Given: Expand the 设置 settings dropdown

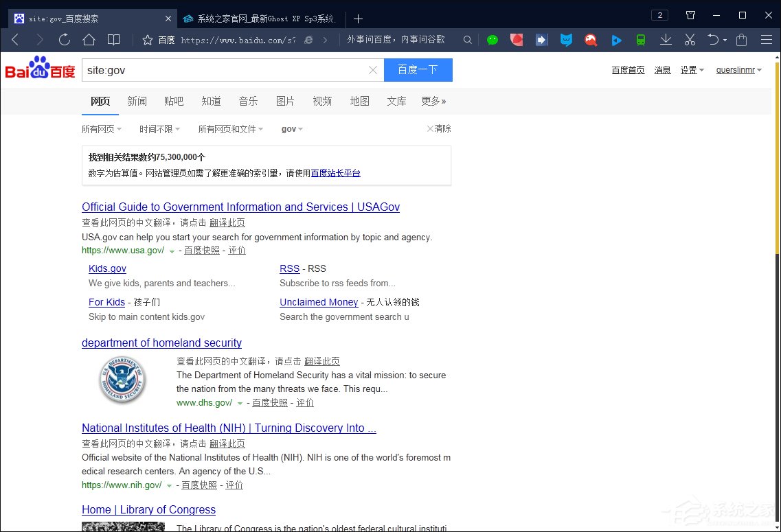Looking at the screenshot, I should pyautogui.click(x=692, y=69).
